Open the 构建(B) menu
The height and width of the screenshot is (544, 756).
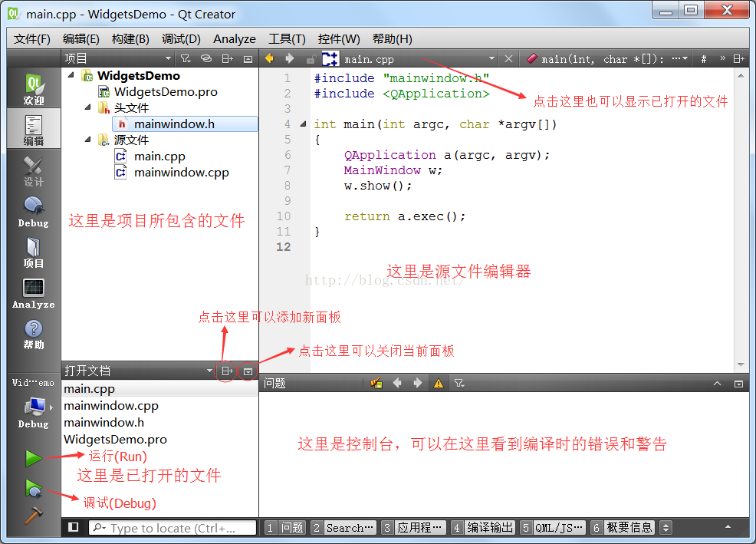pyautogui.click(x=130, y=39)
